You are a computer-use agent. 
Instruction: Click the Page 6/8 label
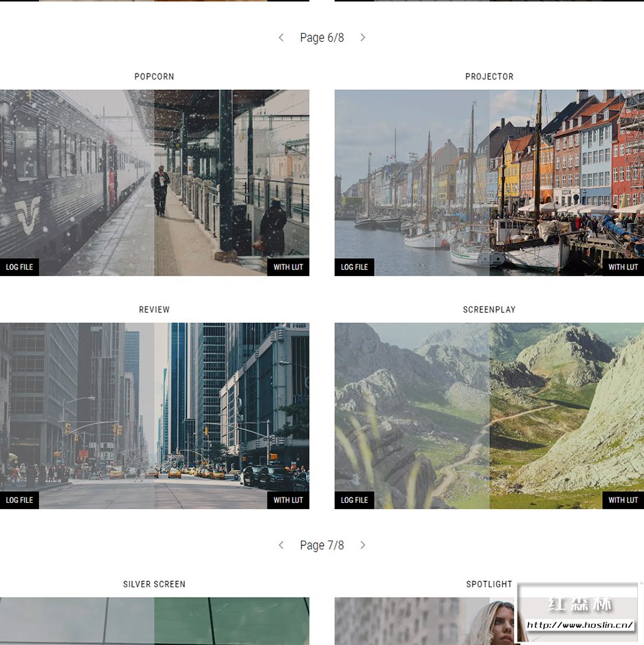tap(322, 38)
